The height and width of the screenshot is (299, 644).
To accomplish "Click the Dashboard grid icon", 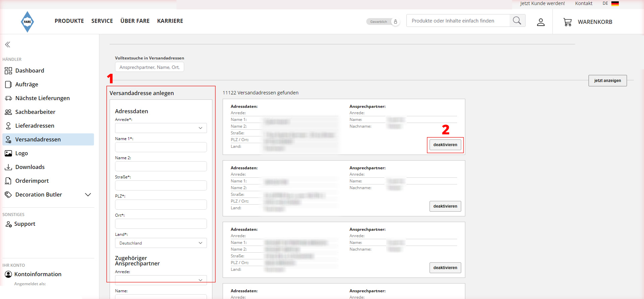I will coord(8,71).
